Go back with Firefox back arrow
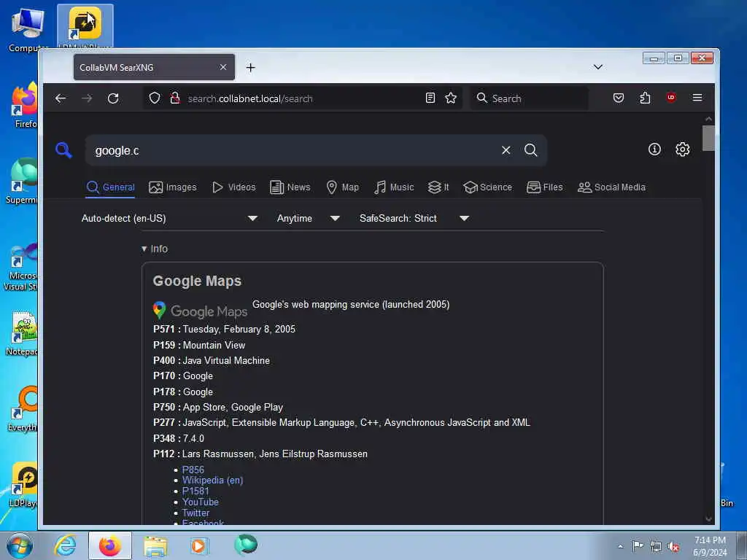Screen dimensions: 747x560 click(61, 98)
